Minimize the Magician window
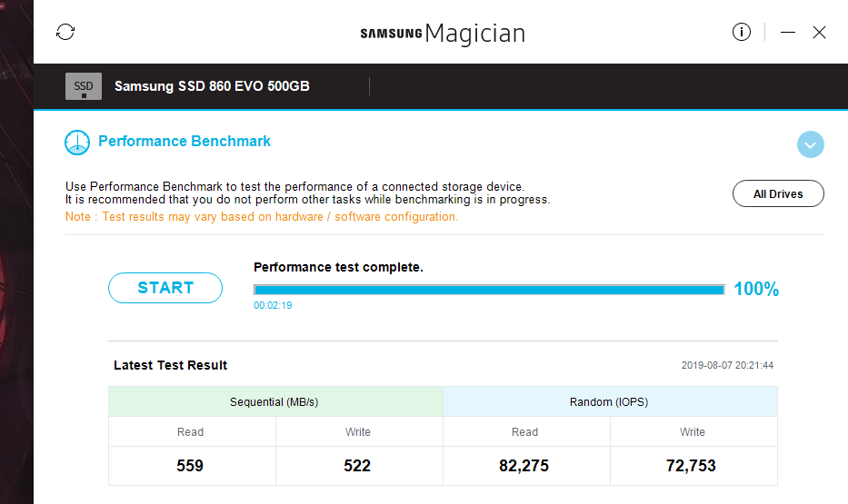The image size is (848, 504). 788,33
